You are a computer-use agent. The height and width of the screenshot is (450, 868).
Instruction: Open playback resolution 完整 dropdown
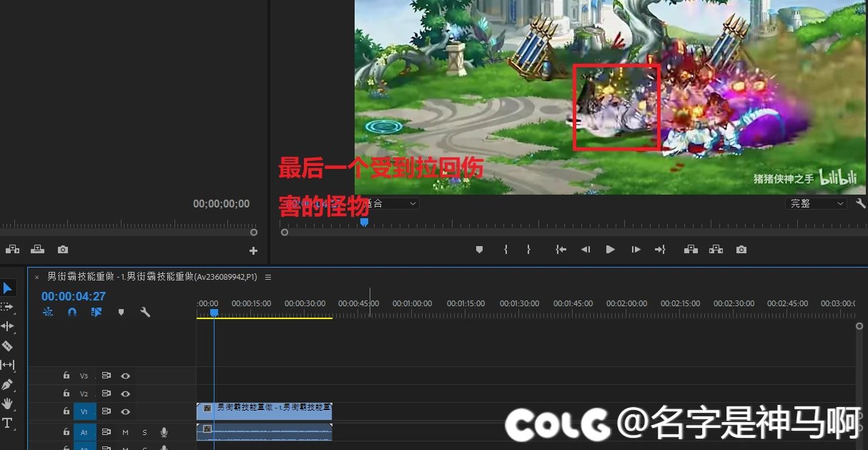816,203
